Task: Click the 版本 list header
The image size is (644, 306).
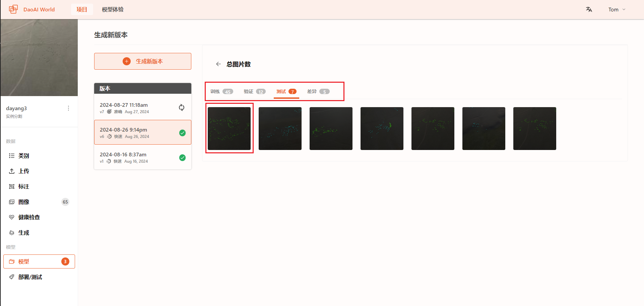Action: click(143, 88)
